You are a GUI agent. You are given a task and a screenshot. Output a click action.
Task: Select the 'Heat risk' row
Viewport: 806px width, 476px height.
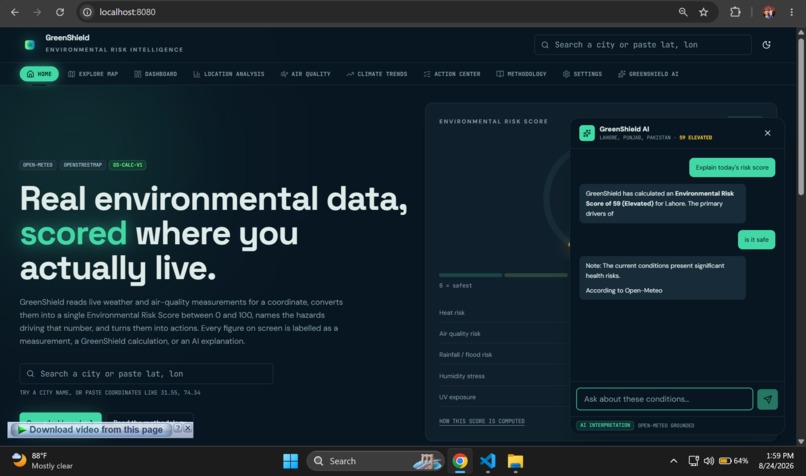(504, 313)
